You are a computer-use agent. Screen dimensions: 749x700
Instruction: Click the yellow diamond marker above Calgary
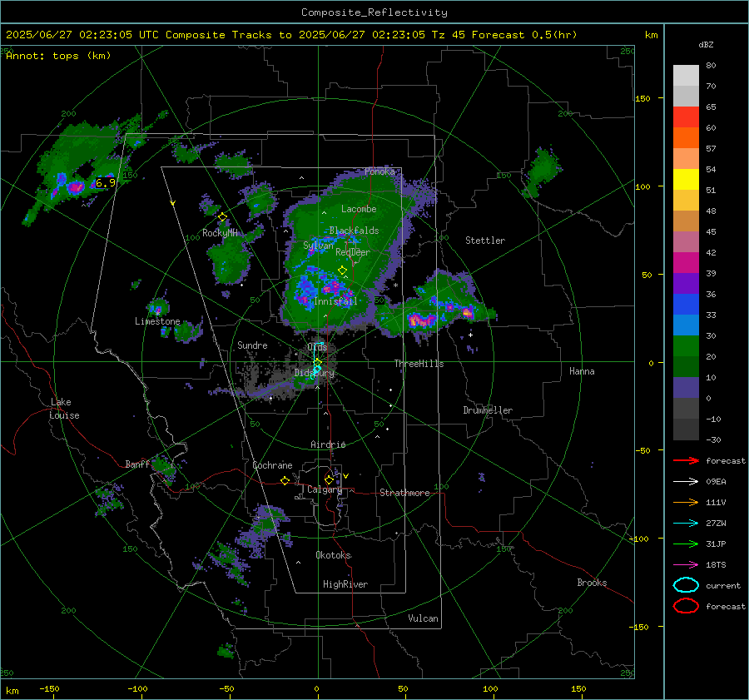[x=329, y=479]
